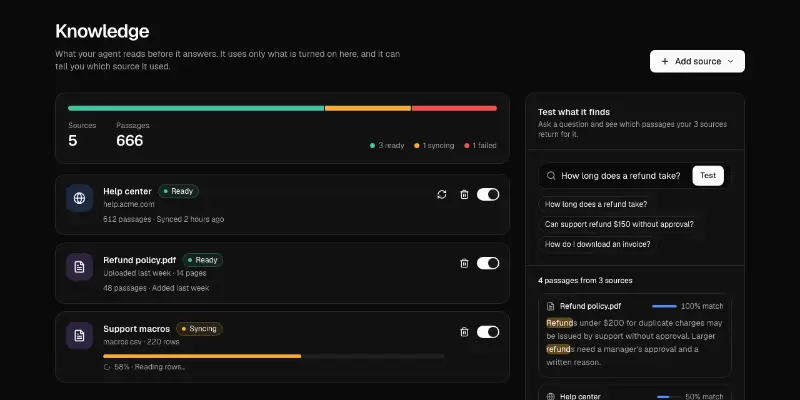Click the orange syncing segment of status bar

pyautogui.click(x=368, y=108)
